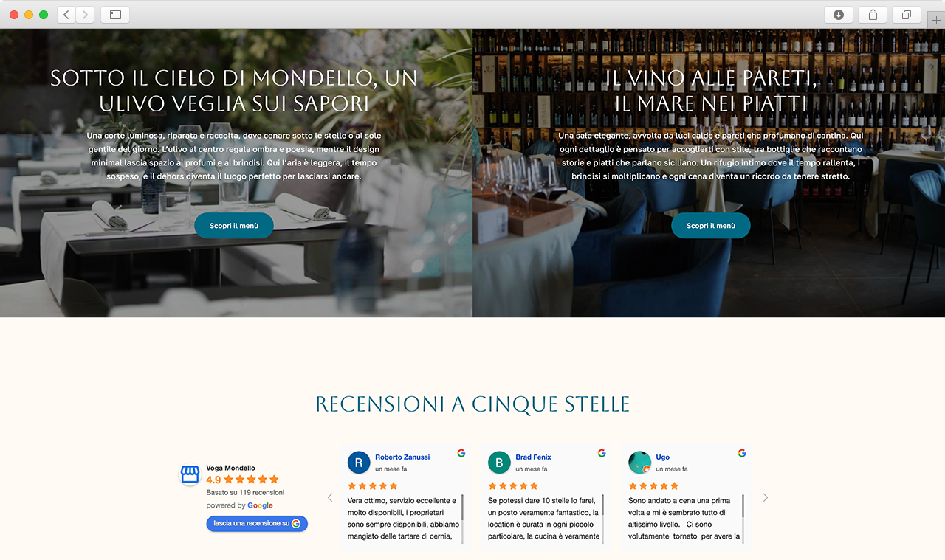Open the downloads icon in toolbar
Viewport: 945px width, 560px height.
tap(839, 15)
